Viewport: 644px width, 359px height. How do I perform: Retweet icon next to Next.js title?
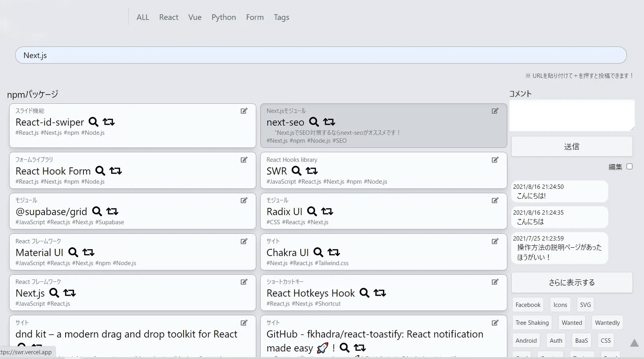click(x=70, y=293)
